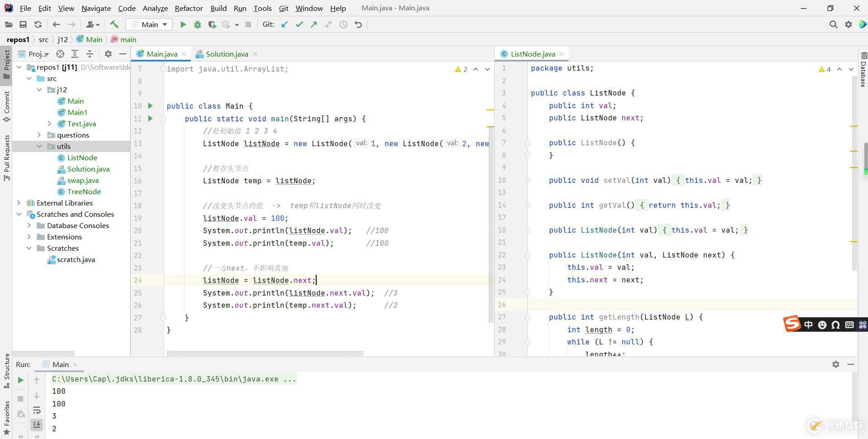Click the editor horizontal scrollbar
Viewport: 868px width, 439px height.
coord(265,353)
